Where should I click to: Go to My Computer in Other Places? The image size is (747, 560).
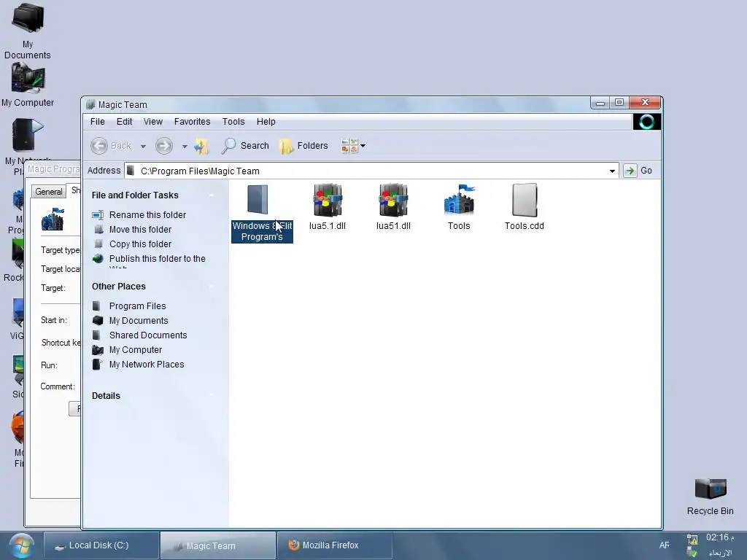point(135,349)
